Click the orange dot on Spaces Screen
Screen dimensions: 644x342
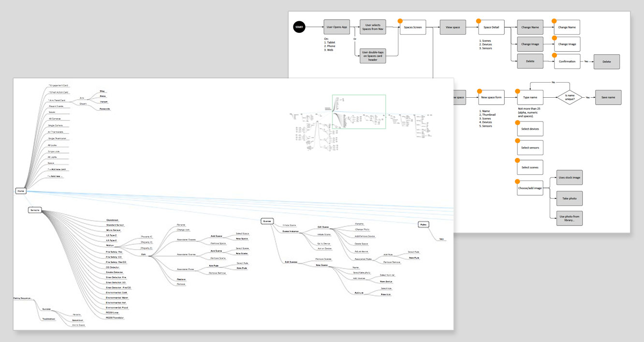[400, 21]
